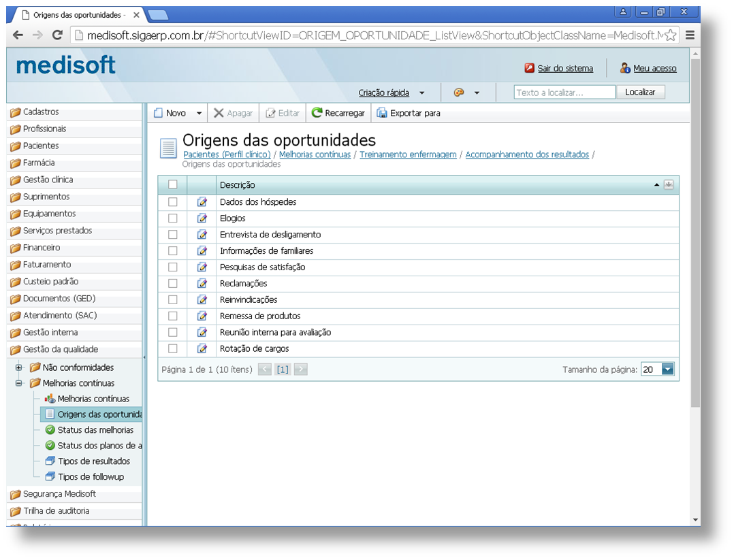Collapse the Melhorias contínuas tree node
Image resolution: width=734 pixels, height=560 pixels.
click(19, 383)
